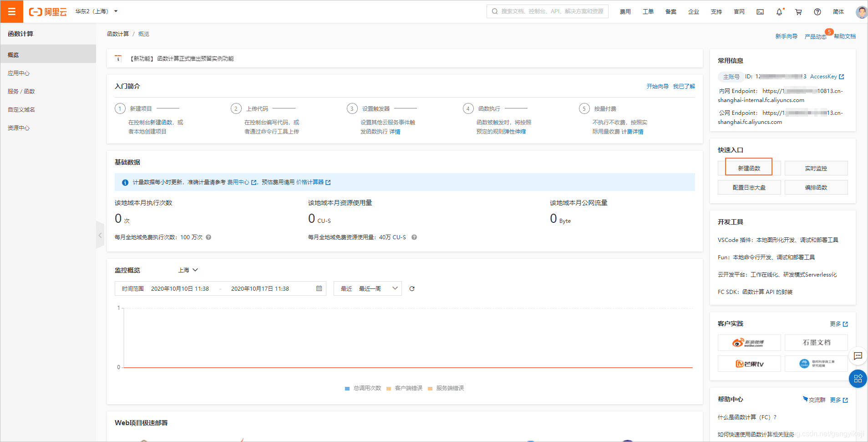Click the 编排函数 button
The height and width of the screenshot is (442, 868).
click(x=816, y=187)
